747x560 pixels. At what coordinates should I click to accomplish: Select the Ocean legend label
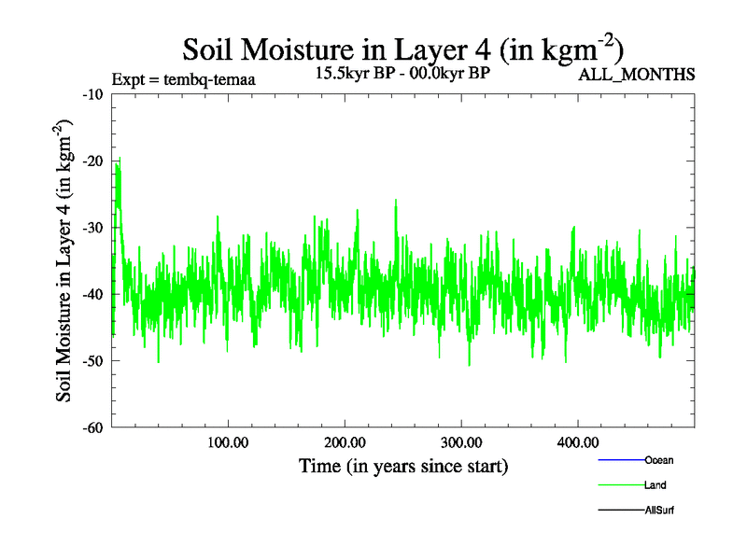[x=658, y=460]
